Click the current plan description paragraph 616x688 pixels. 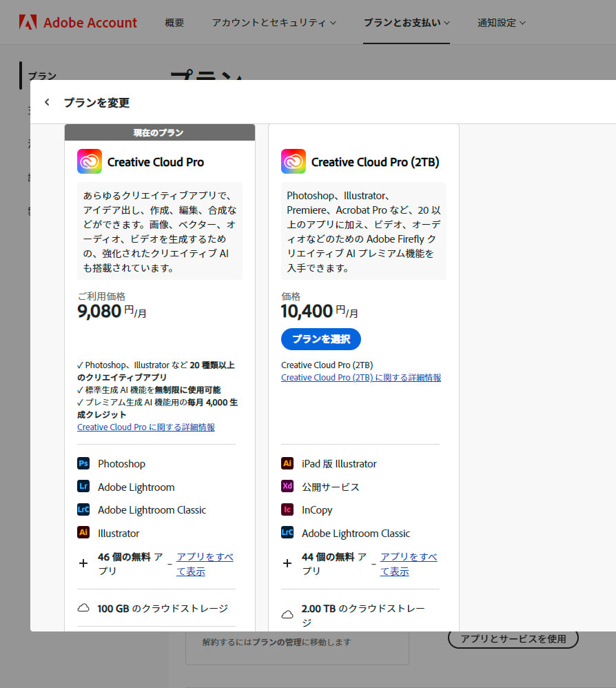click(160, 231)
